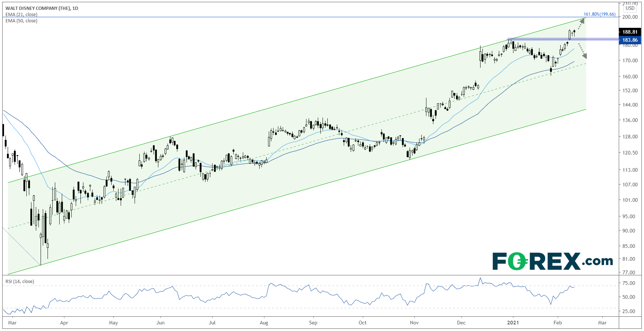644x331 pixels.
Task: Click the Apr label on the time axis
Action: pyautogui.click(x=64, y=323)
